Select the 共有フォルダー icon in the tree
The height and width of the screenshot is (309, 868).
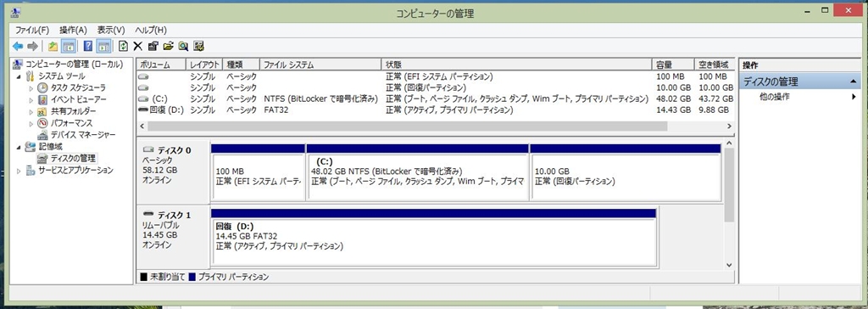[42, 111]
